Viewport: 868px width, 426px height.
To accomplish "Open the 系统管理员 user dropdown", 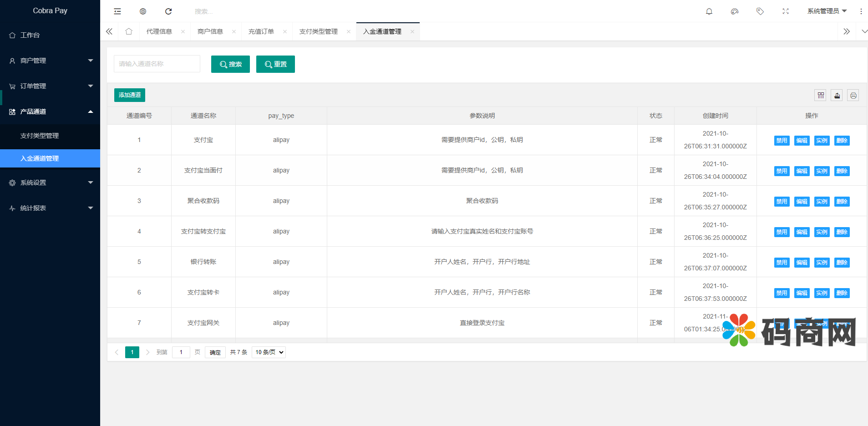I will click(x=827, y=11).
